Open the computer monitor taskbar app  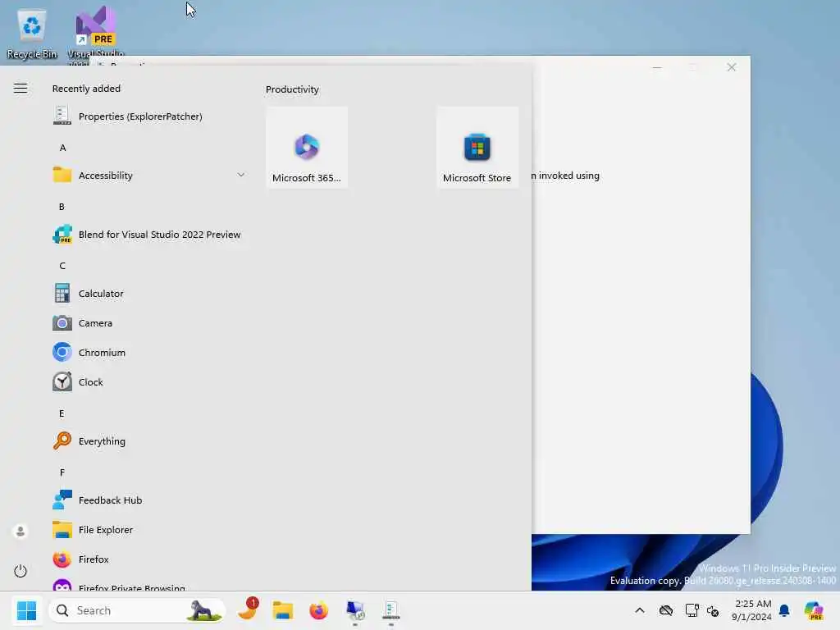click(x=354, y=610)
